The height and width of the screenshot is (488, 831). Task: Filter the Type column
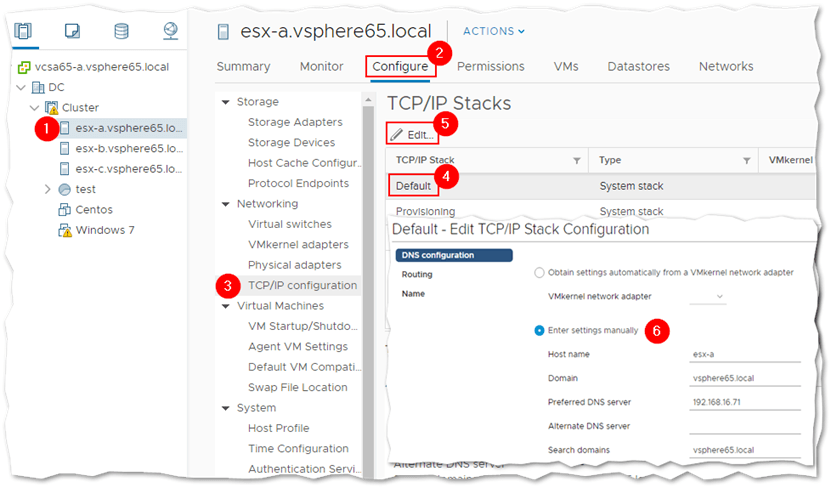click(746, 161)
